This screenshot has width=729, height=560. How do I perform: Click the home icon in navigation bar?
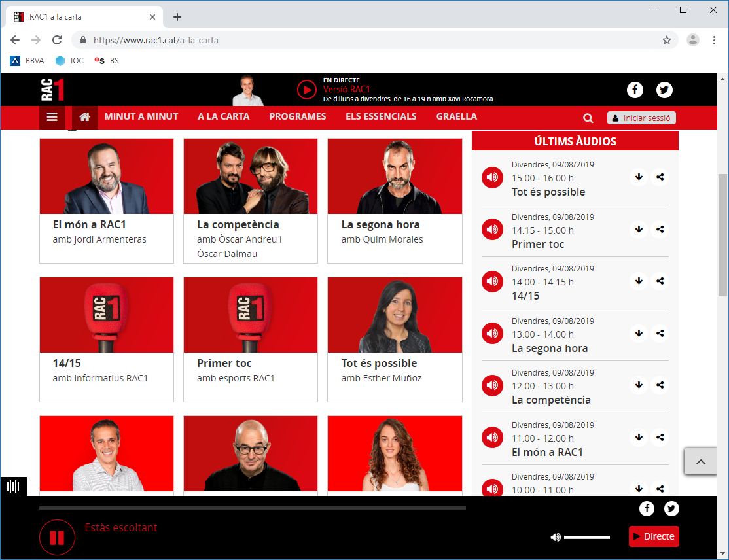[84, 117]
